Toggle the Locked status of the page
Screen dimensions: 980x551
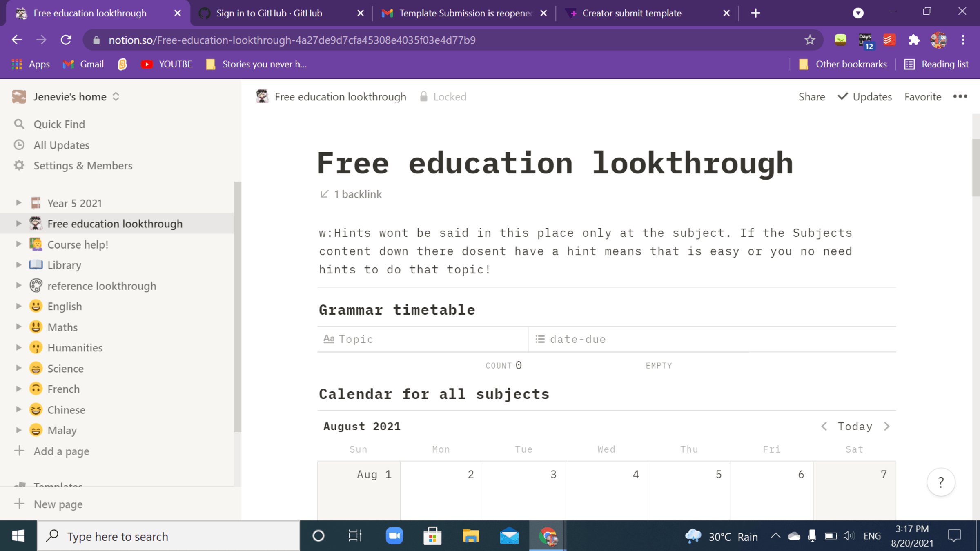pos(443,97)
